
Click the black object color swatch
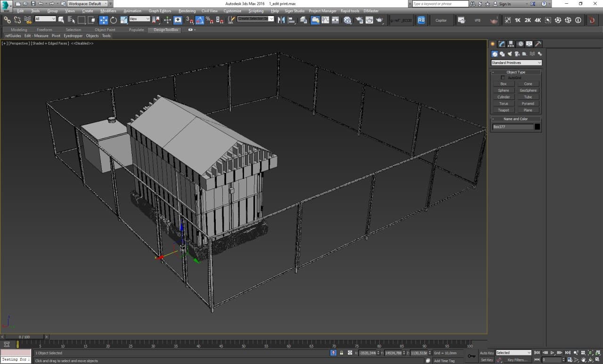point(538,127)
